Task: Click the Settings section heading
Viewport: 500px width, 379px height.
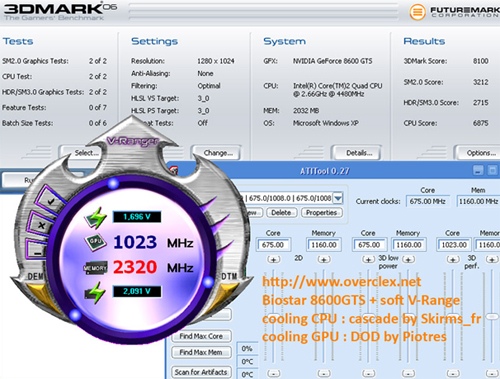Action: point(154,41)
